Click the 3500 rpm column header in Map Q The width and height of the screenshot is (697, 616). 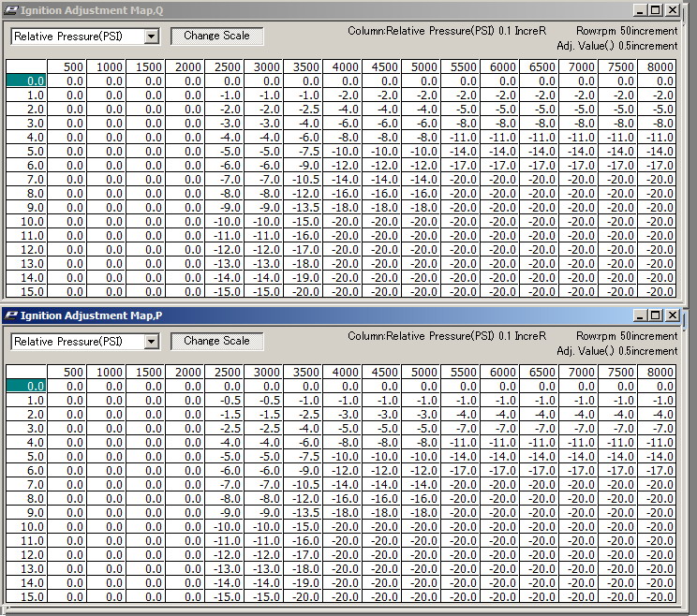(x=303, y=67)
